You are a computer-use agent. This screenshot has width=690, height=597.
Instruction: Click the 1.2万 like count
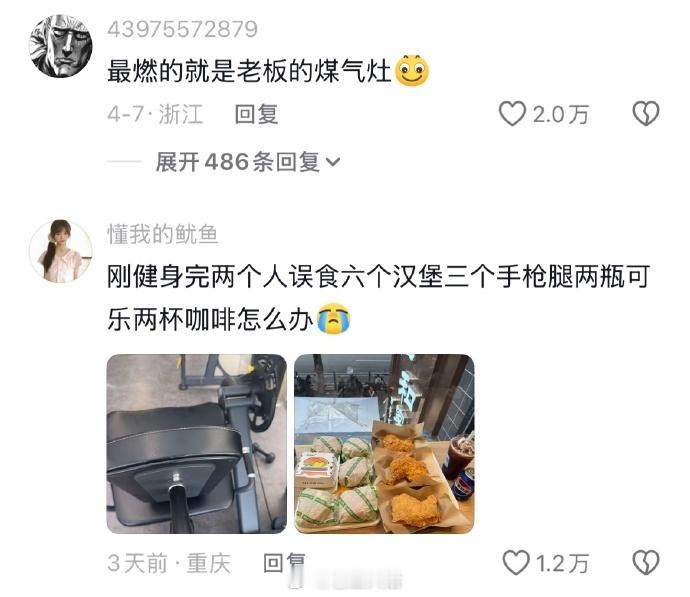[562, 563]
